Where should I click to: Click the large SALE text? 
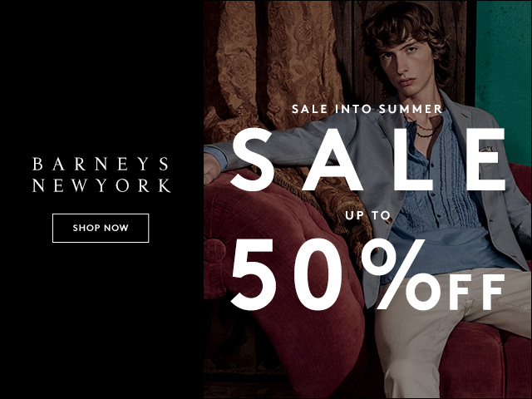(x=369, y=159)
